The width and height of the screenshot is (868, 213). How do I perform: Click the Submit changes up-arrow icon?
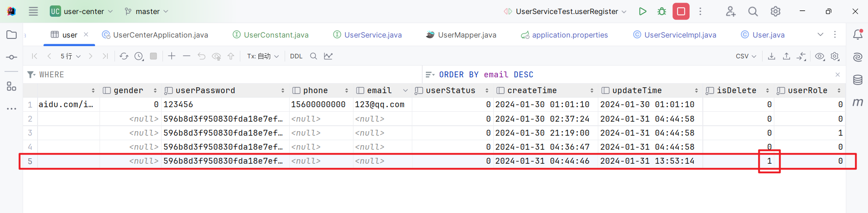point(231,56)
